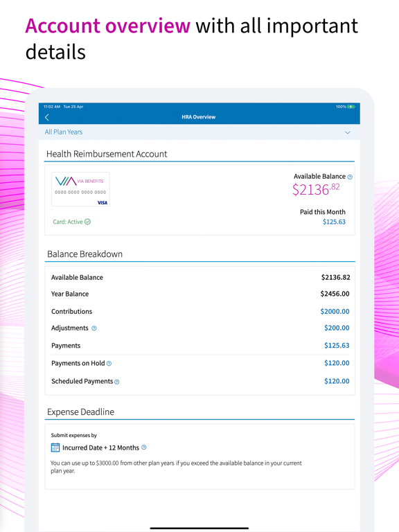
Task: Open the Available Balance info icon
Action: pos(350,177)
